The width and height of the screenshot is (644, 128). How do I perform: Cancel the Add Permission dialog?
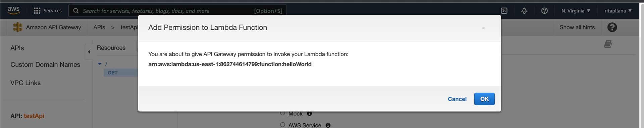click(x=457, y=99)
